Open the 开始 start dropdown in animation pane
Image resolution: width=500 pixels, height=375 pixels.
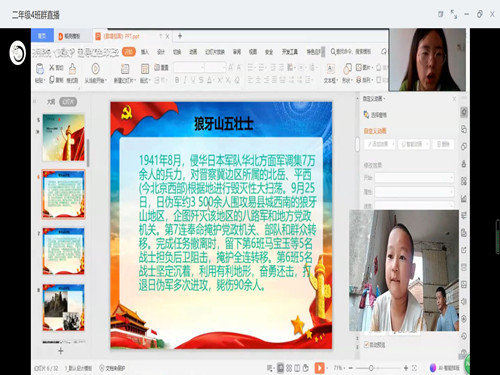[414, 178]
